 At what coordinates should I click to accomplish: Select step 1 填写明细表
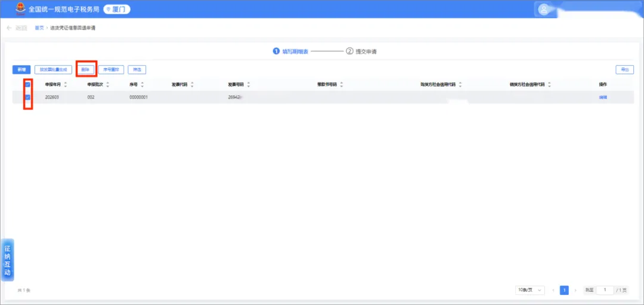tap(290, 51)
